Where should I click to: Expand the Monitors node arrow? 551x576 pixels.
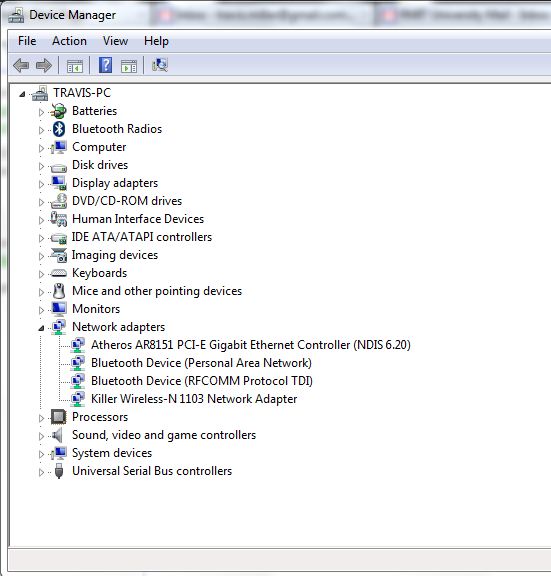point(41,310)
